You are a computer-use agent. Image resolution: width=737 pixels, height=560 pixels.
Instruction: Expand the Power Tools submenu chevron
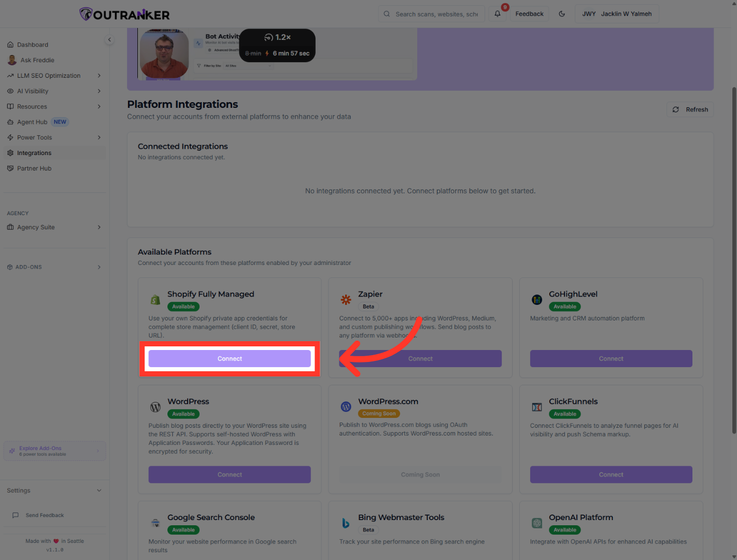pyautogui.click(x=99, y=137)
